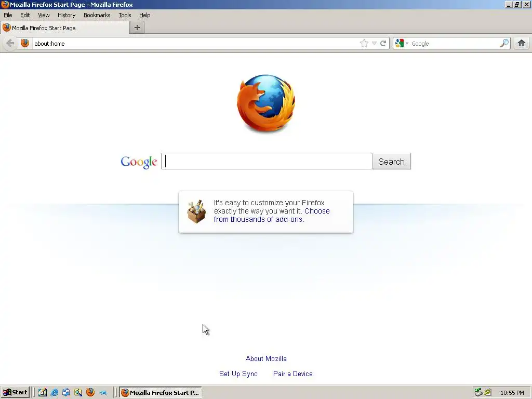532x399 pixels.
Task: Select the Mozilla Firefox Start Page tab
Action: (x=65, y=28)
